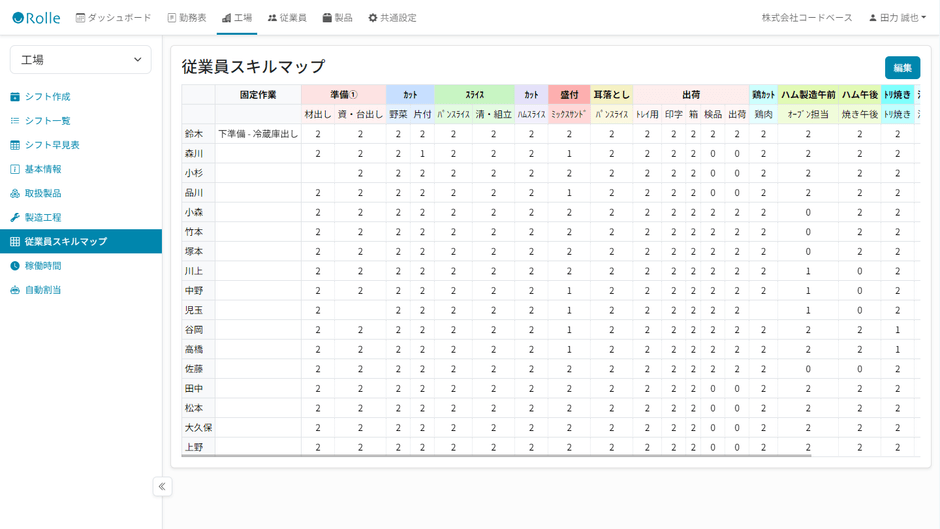
Task: Click the 株式会社コードベース company name
Action: [807, 18]
